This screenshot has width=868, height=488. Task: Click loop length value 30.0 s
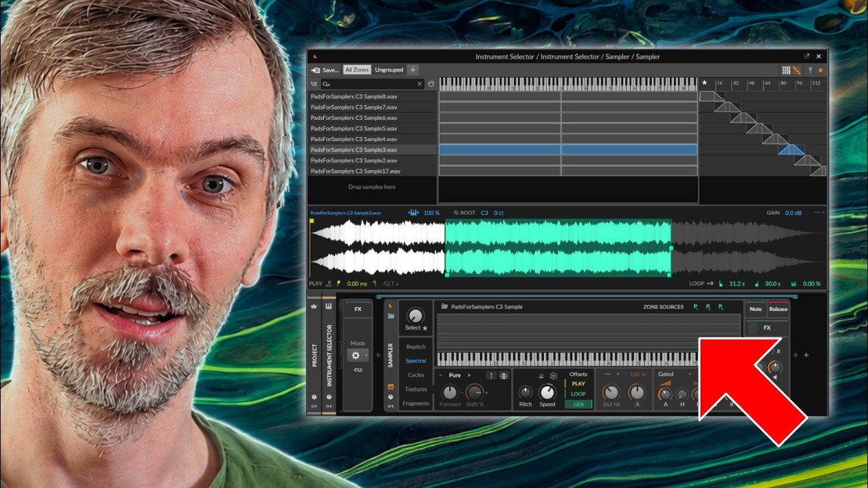coord(773,284)
